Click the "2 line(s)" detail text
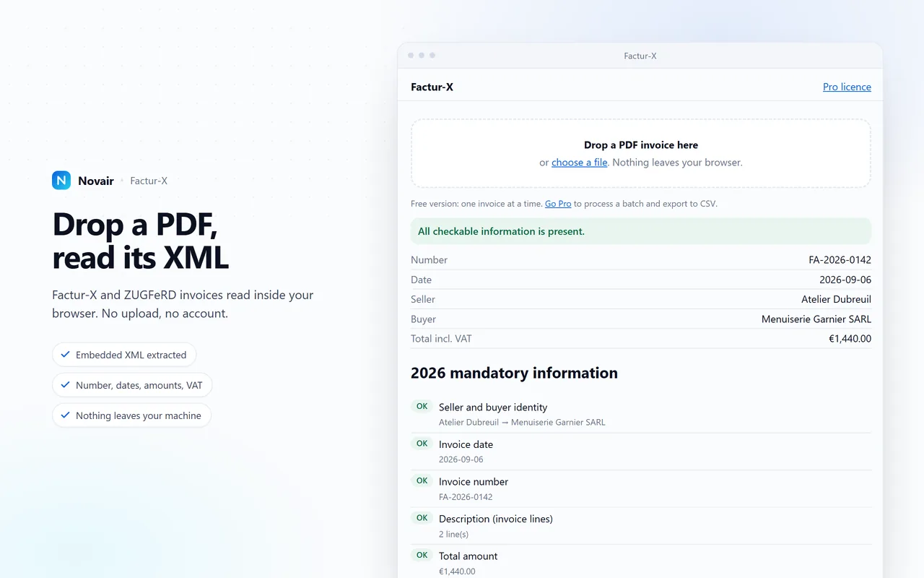This screenshot has width=924, height=578. click(453, 535)
